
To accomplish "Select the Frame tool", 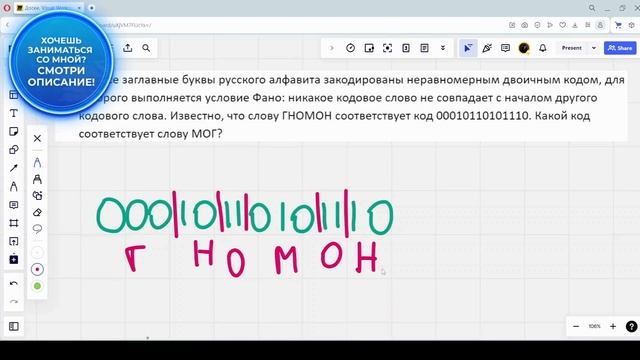I will pyautogui.click(x=13, y=223).
